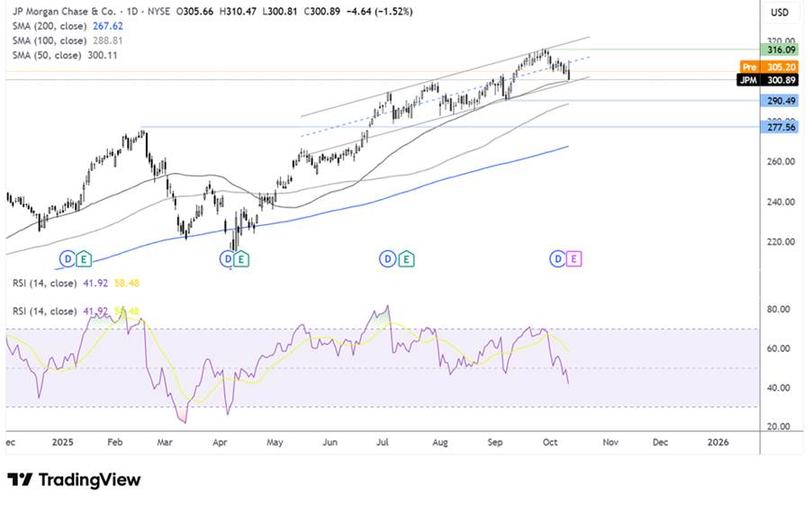Click the change value −4.64 (−1.52%)
The image size is (812, 505).
pyautogui.click(x=380, y=12)
